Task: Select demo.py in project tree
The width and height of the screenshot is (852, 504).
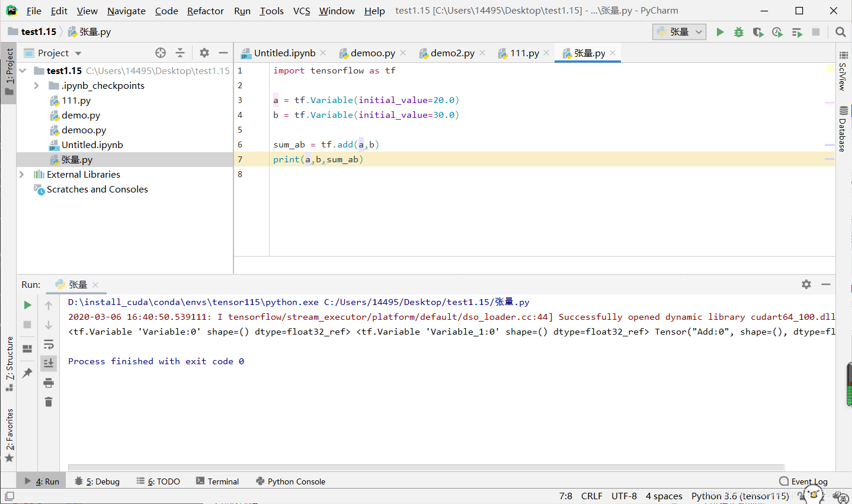Action: tap(81, 115)
